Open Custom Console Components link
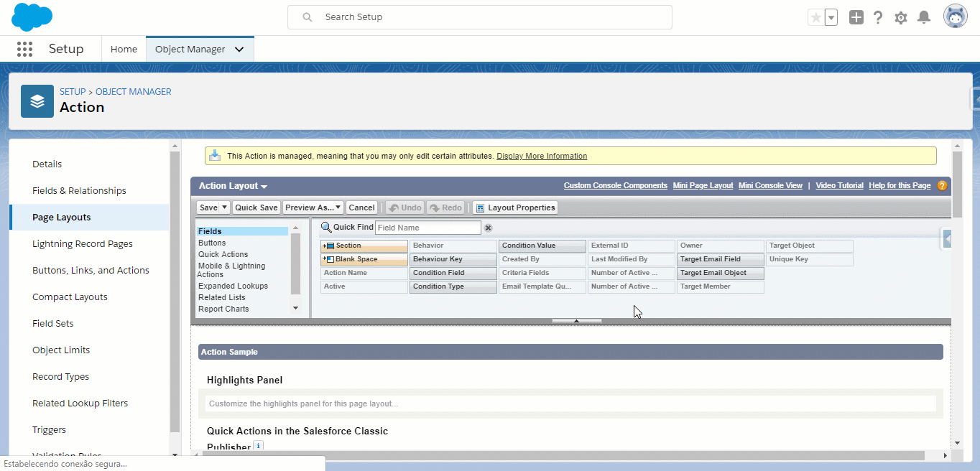Image resolution: width=980 pixels, height=471 pixels. coord(616,185)
